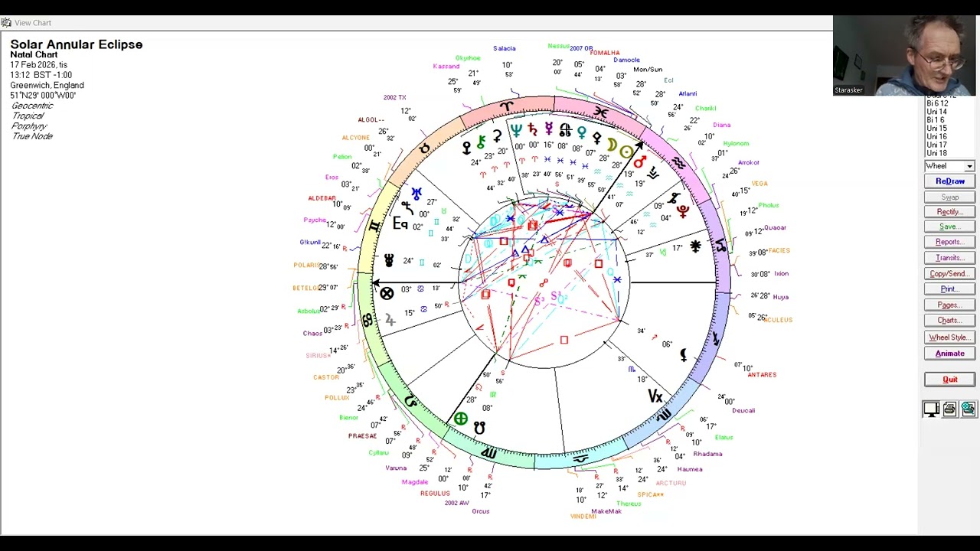Viewport: 980px width, 551px height.
Task: Save the chart via Save button
Action: pos(949,227)
